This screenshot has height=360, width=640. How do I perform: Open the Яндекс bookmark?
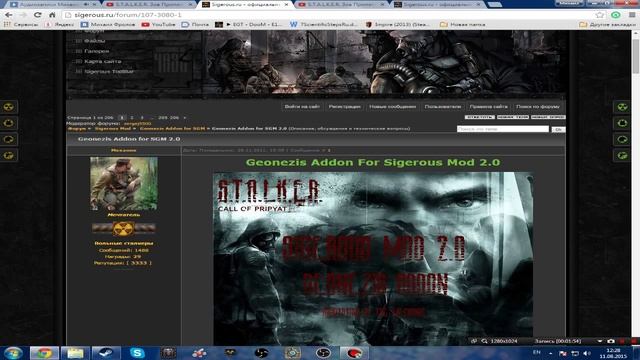[x=60, y=24]
